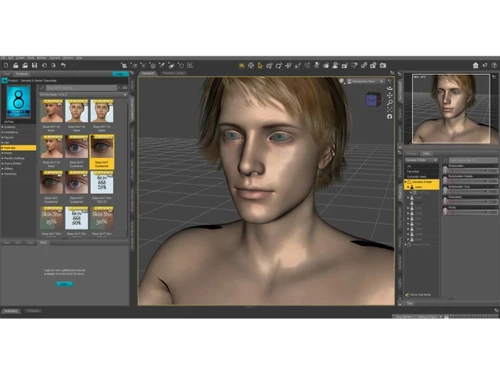The height and width of the screenshot is (375, 500).
Task: Click the zoom magnifier viewport control
Action: (x=389, y=102)
